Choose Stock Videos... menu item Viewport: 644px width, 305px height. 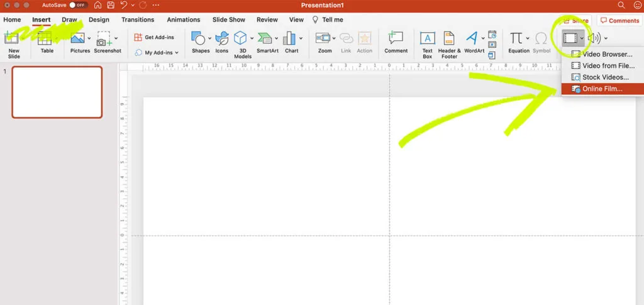click(602, 77)
